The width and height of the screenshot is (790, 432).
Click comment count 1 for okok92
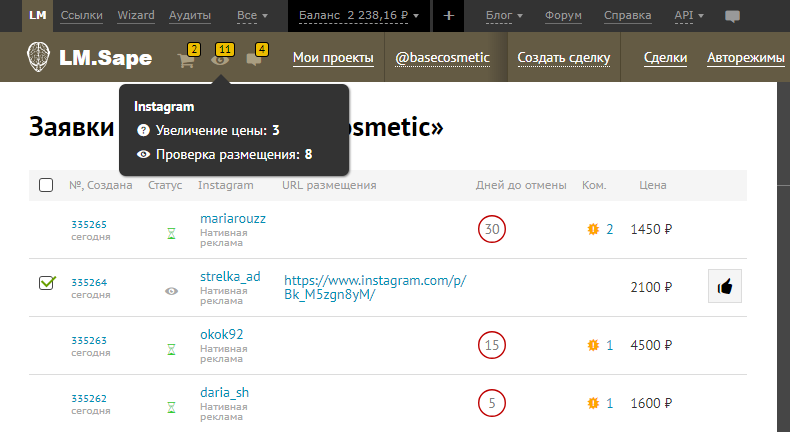610,345
